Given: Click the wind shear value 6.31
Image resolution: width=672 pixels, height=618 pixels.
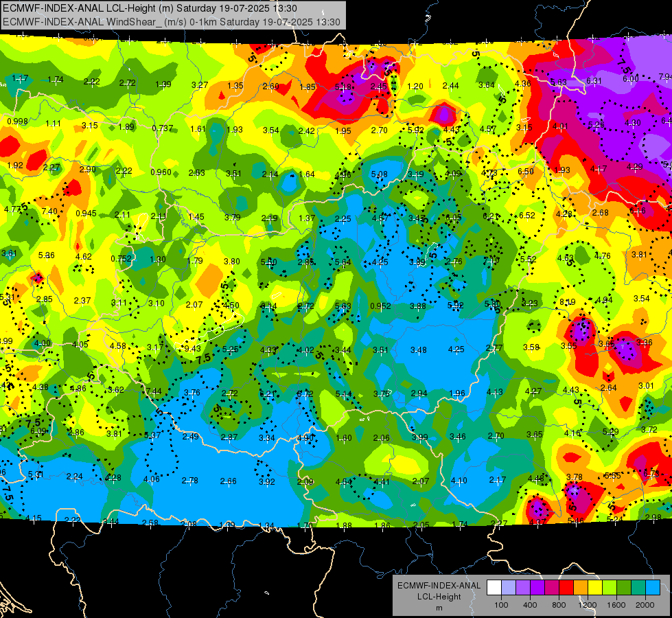Looking at the screenshot, I should pos(594,80).
